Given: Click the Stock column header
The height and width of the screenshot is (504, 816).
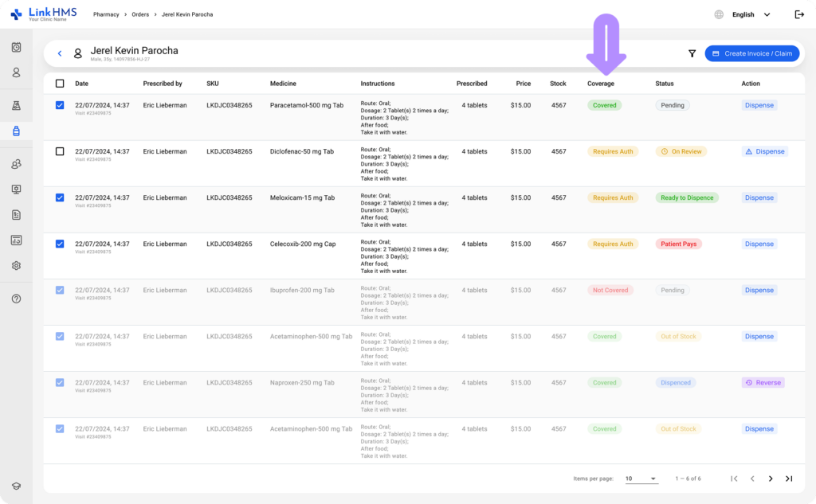Looking at the screenshot, I should (x=558, y=84).
